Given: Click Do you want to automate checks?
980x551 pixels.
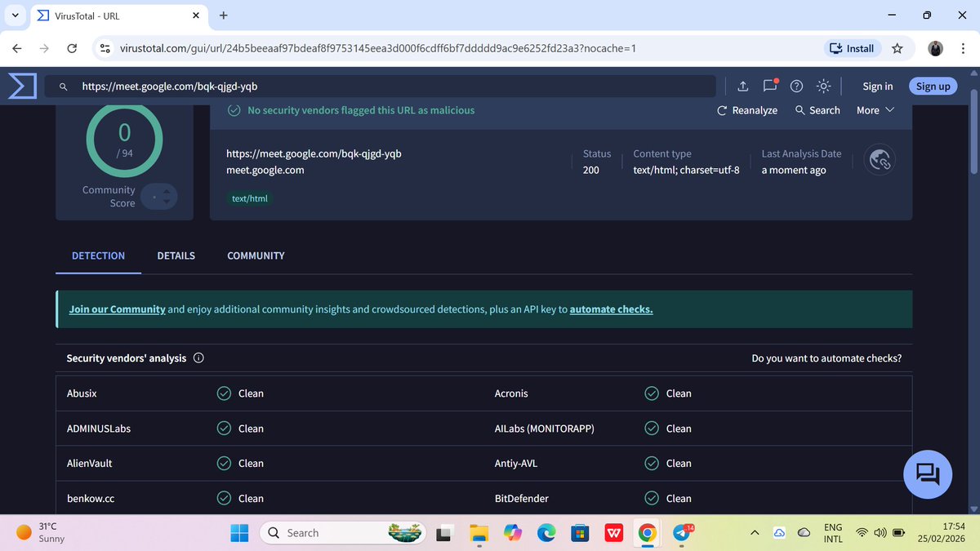Looking at the screenshot, I should coord(826,358).
